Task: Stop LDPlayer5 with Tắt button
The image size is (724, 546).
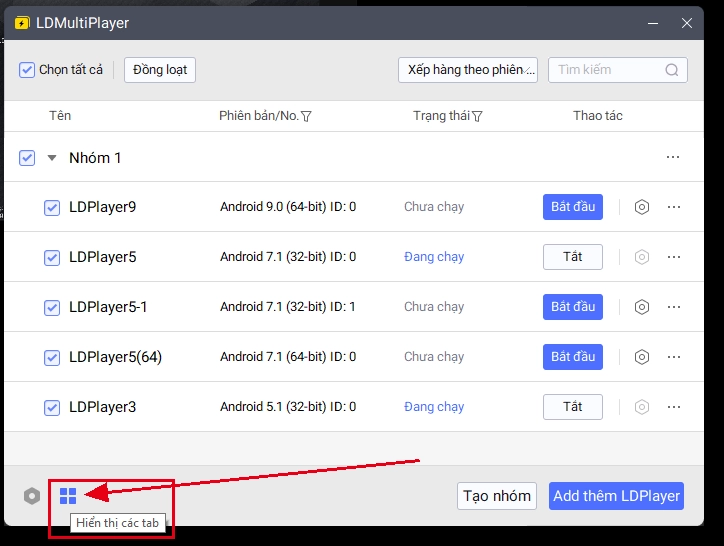Action: [x=573, y=257]
